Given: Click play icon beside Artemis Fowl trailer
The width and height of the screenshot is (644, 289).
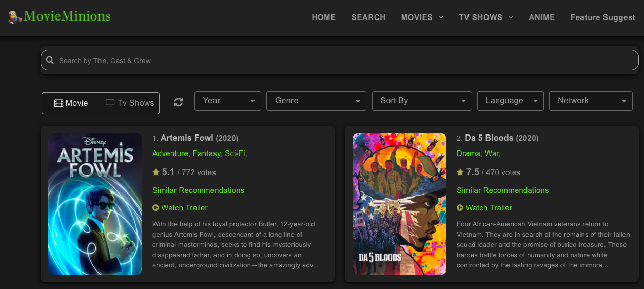Looking at the screenshot, I should 155,208.
